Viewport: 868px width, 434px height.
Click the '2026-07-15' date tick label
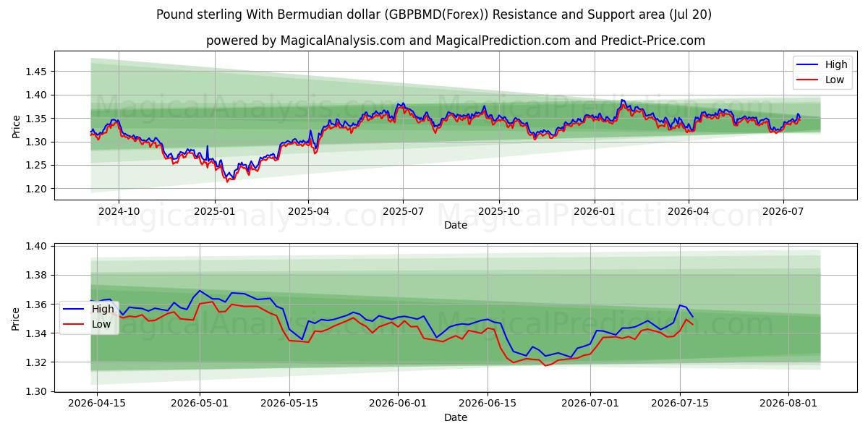[680, 404]
